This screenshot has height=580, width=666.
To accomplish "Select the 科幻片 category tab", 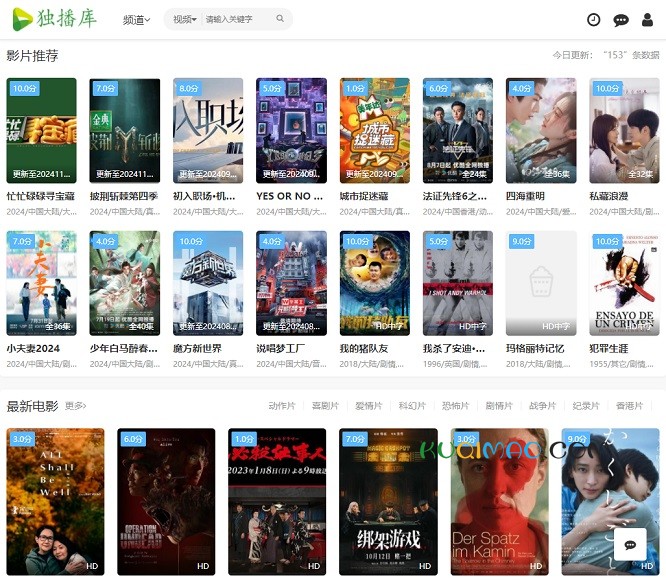I will point(412,406).
